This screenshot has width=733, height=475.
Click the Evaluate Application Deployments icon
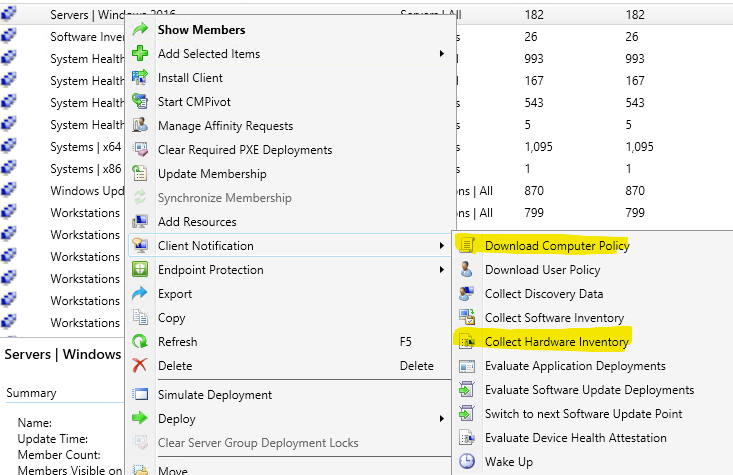[467, 366]
